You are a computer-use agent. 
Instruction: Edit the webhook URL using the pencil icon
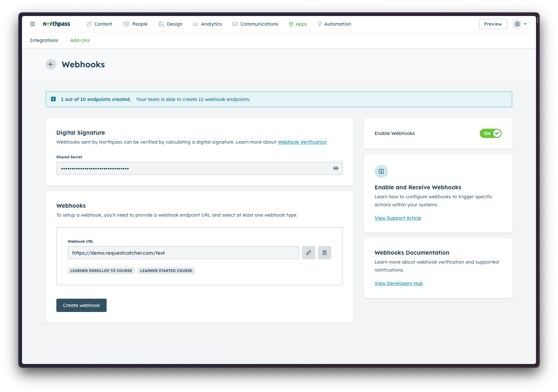coord(308,253)
